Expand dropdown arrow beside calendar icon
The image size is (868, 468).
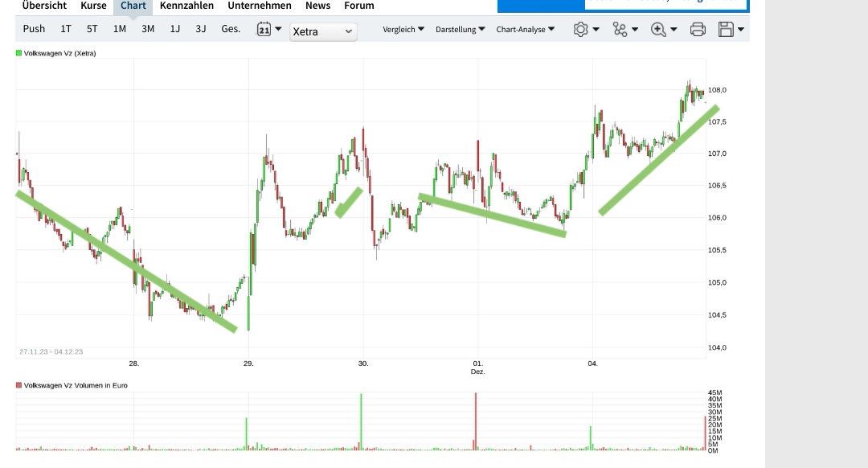coord(278,29)
